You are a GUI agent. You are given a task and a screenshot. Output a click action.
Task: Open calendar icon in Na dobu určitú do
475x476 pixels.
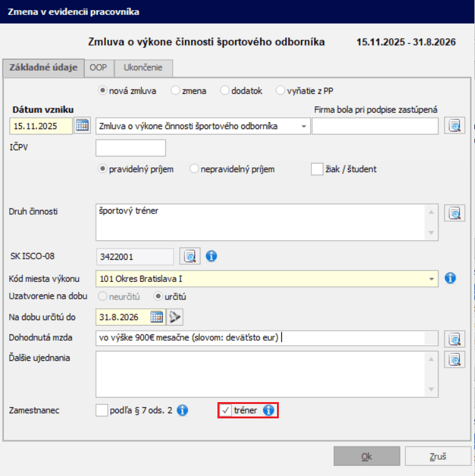tap(156, 317)
